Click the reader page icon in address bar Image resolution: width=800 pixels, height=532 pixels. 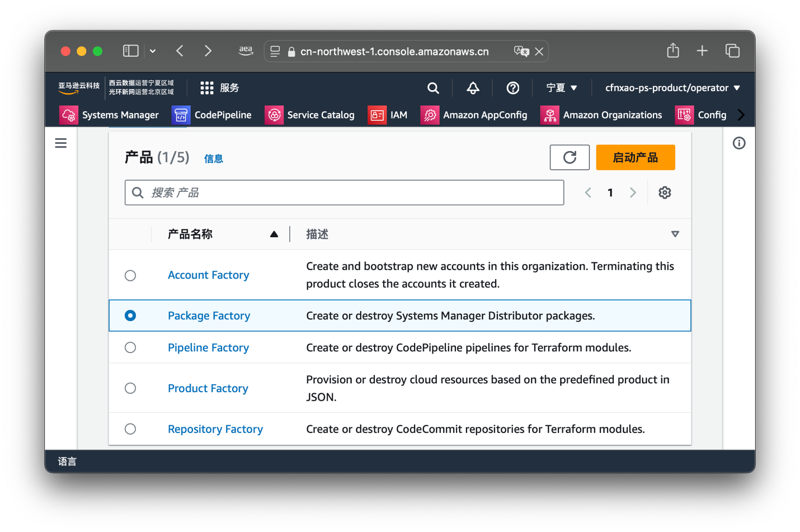(x=275, y=51)
